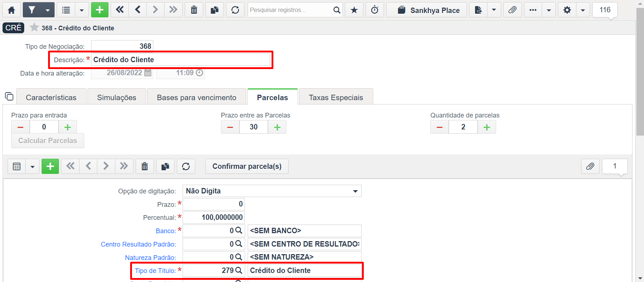Open the Simulações tab
The height and width of the screenshot is (282, 644).
click(x=117, y=97)
